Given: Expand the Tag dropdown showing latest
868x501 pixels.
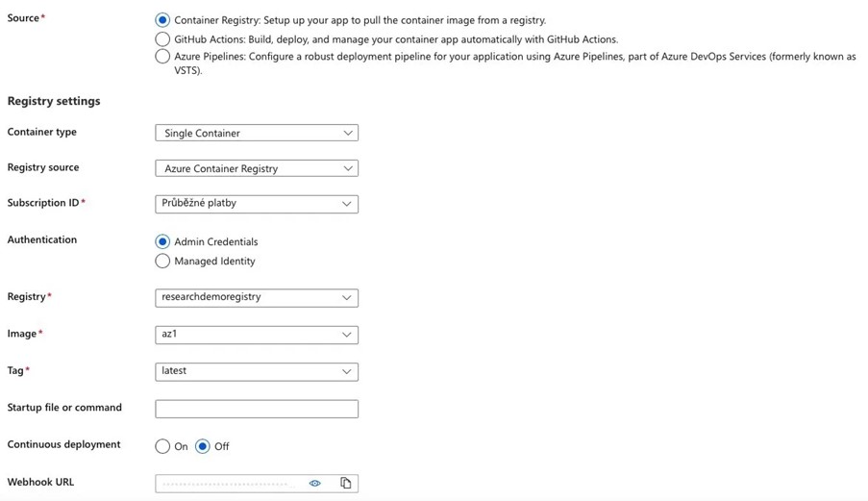Looking at the screenshot, I should click(256, 371).
